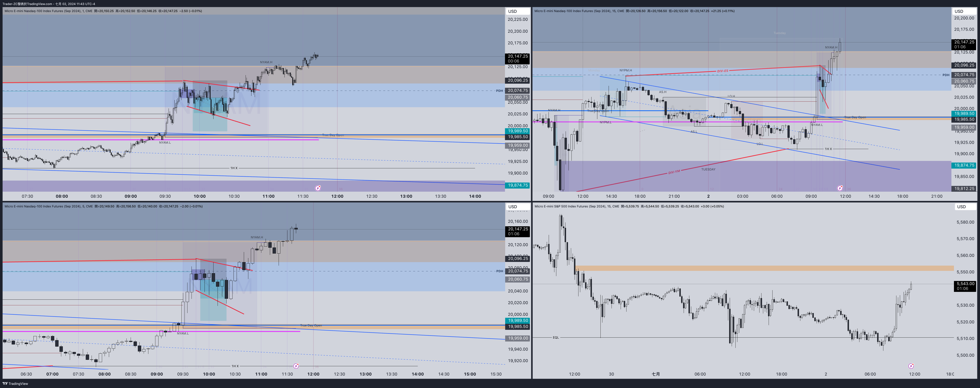
Task: Click the TUESDAY label in the NQ 15-minute chart
Action: pyautogui.click(x=708, y=169)
